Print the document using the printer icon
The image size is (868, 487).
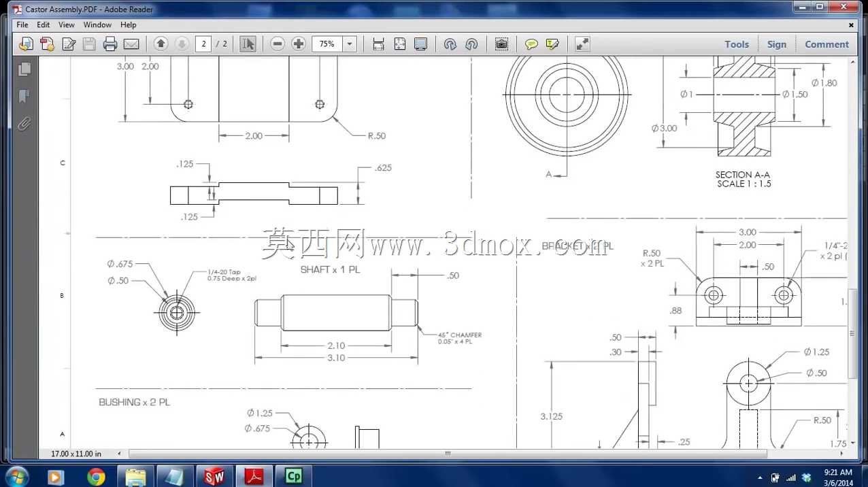(x=110, y=44)
